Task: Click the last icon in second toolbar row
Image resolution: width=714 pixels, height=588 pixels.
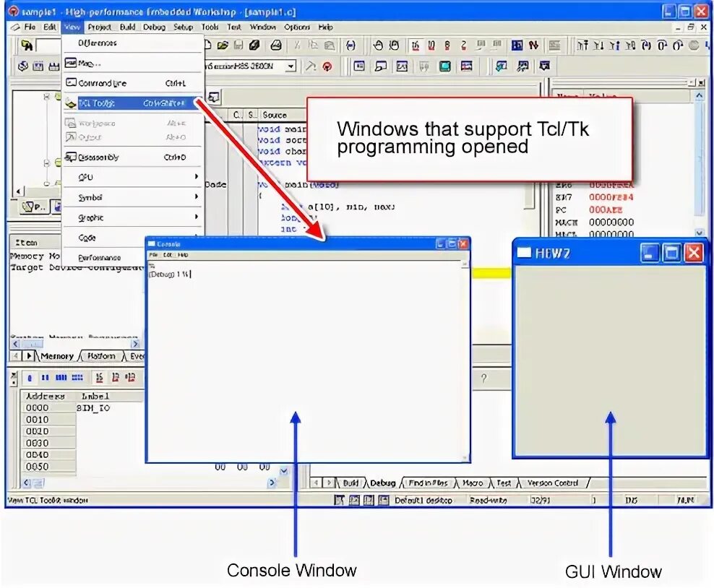Action: pos(545,66)
